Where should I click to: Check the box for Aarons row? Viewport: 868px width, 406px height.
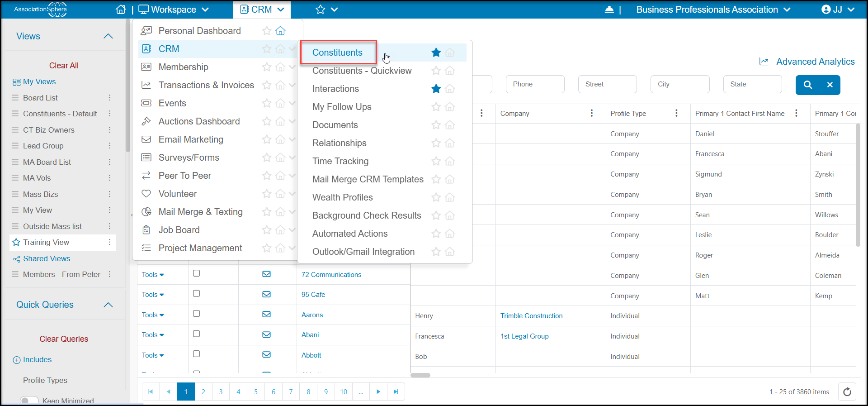point(196,314)
